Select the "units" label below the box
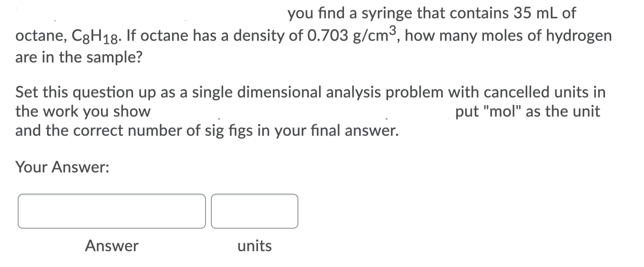Viewport: 644px width, 267px height. (254, 246)
